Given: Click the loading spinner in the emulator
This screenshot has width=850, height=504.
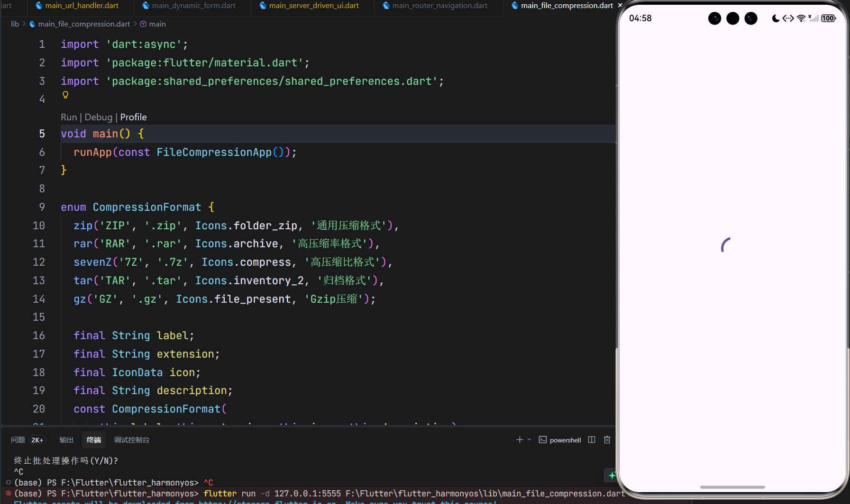Looking at the screenshot, I should [726, 245].
